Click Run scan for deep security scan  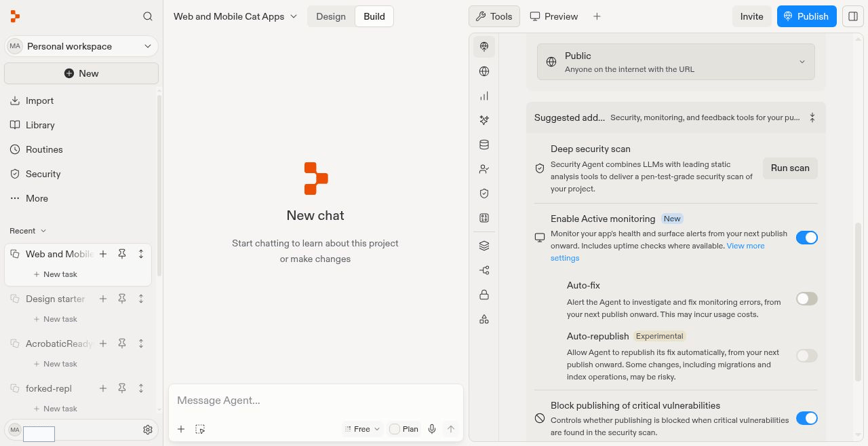coord(790,168)
